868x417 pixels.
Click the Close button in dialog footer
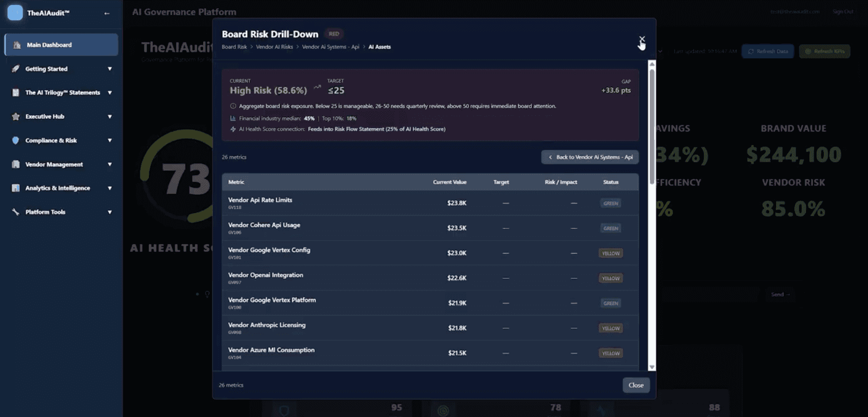pyautogui.click(x=636, y=385)
